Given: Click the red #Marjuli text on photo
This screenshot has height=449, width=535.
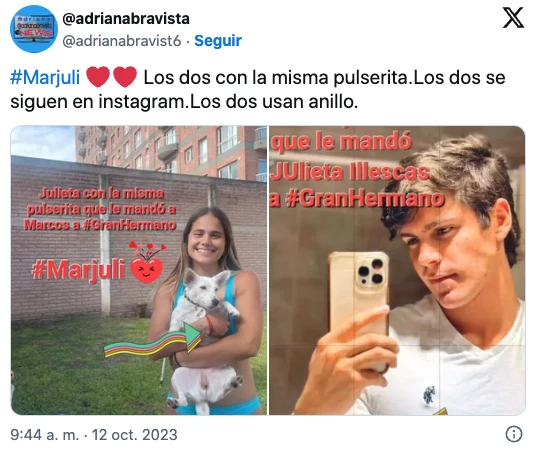Looking at the screenshot, I should point(78,271).
